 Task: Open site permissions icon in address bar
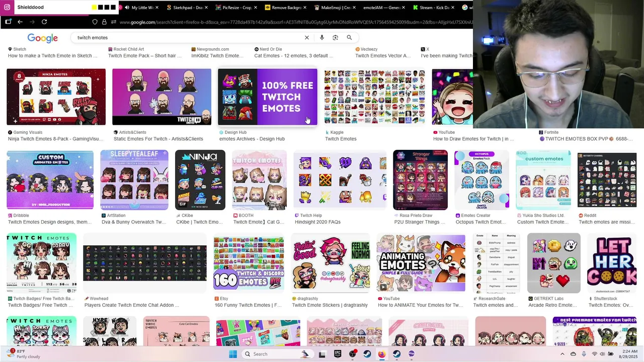tap(114, 22)
